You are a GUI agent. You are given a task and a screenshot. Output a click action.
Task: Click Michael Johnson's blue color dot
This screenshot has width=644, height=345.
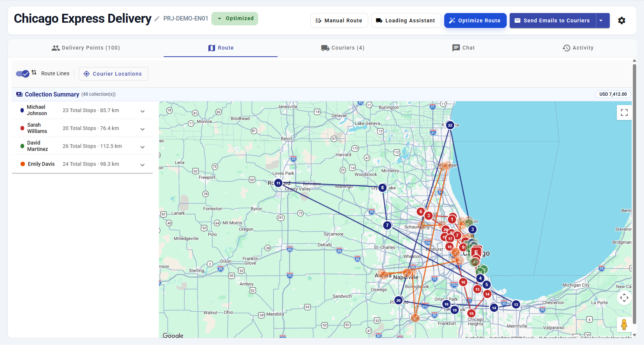tap(22, 110)
